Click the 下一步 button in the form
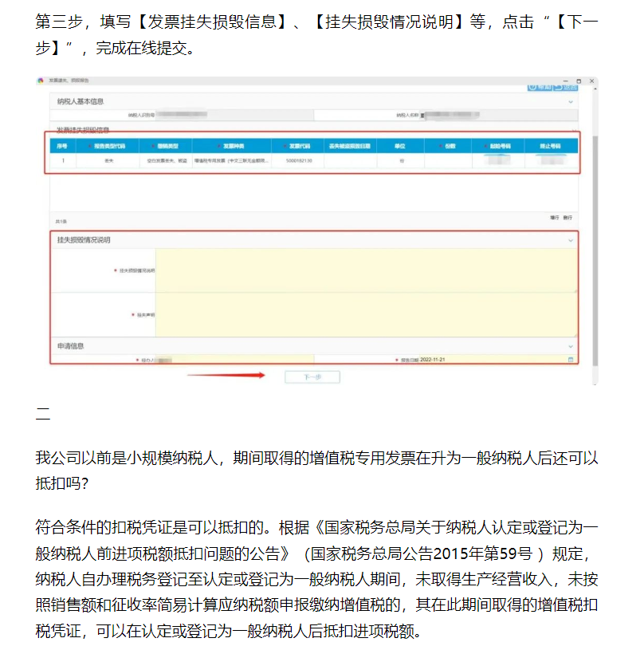The height and width of the screenshot is (646, 644). click(312, 377)
